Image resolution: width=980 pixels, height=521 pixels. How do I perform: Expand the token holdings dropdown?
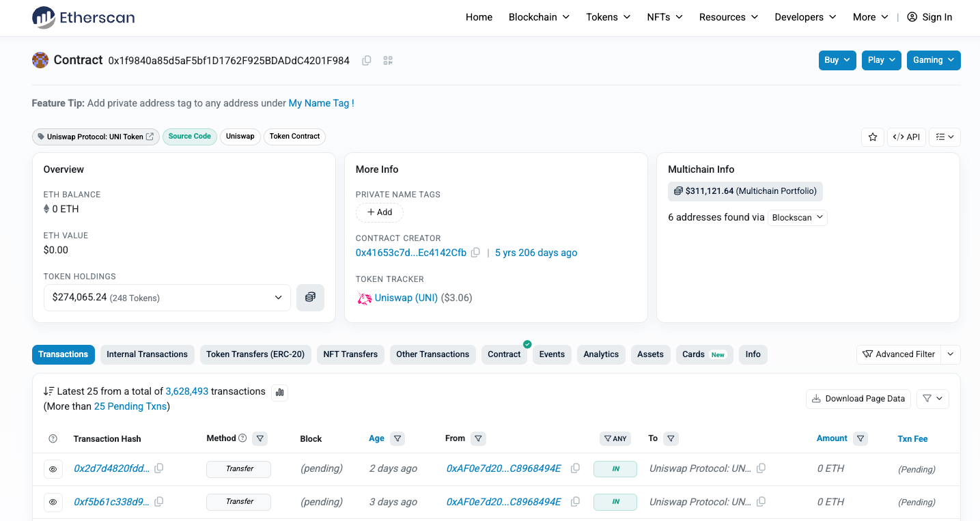click(x=167, y=298)
